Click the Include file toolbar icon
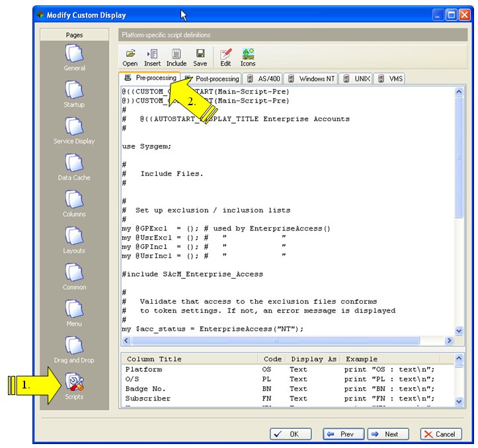 pos(176,57)
